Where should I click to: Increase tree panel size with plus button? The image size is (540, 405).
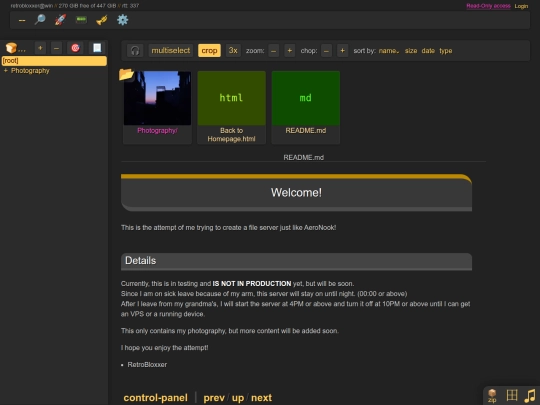(x=40, y=48)
